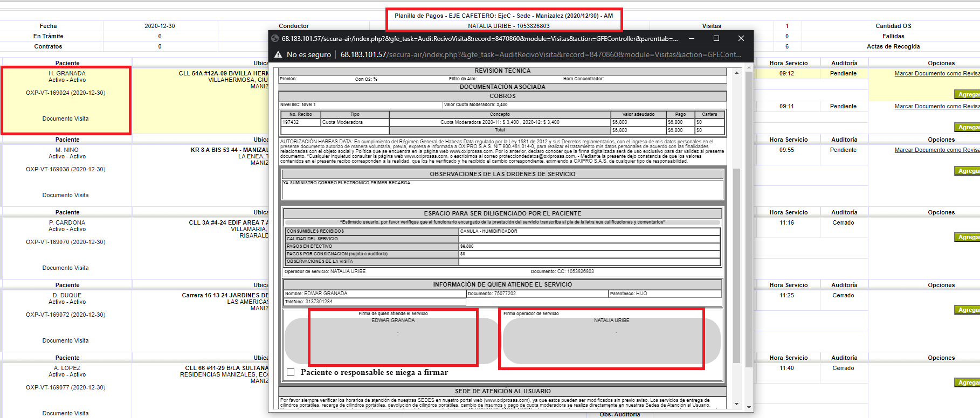
Task: Click the 'No es seguro' warning triangle
Action: point(278,54)
